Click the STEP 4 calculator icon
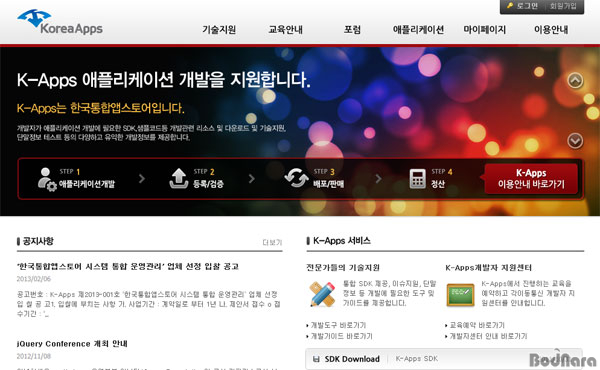Image resolution: width=600 pixels, height=370 pixels. click(x=417, y=179)
